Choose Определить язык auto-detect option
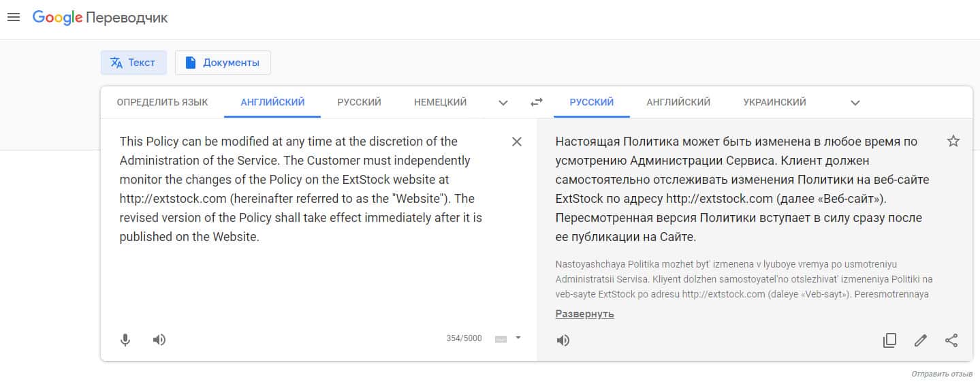This screenshot has height=386, width=980. click(162, 102)
